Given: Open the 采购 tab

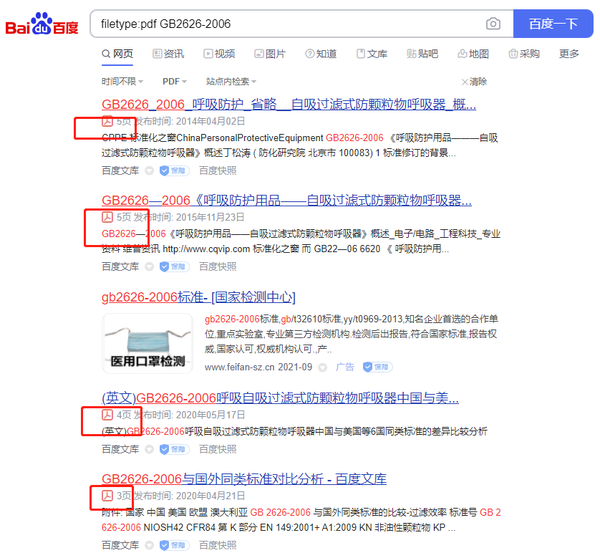Looking at the screenshot, I should click(524, 54).
